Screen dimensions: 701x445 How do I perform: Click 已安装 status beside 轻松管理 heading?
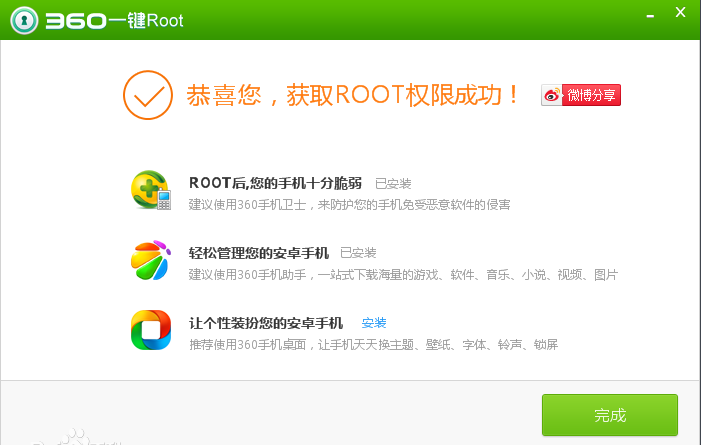tap(358, 253)
